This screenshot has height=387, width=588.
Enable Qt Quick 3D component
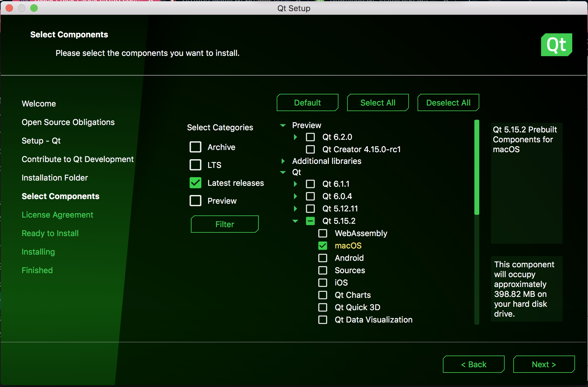coord(323,307)
